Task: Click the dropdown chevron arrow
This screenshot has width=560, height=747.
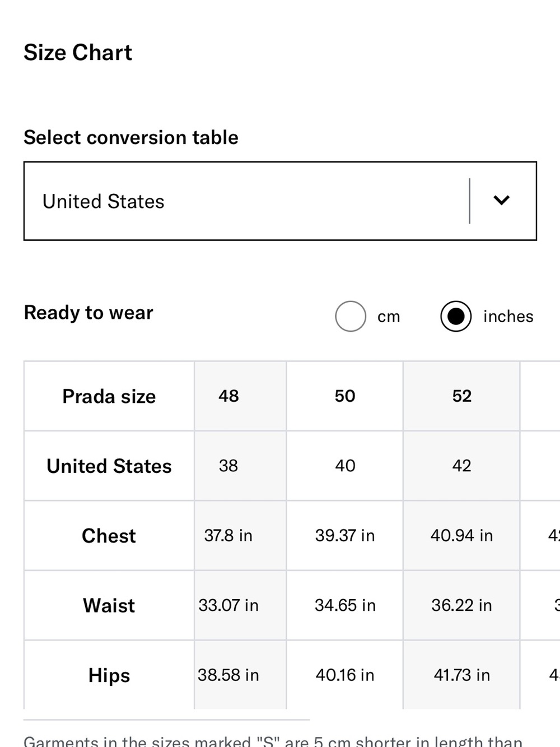Action: pos(501,200)
